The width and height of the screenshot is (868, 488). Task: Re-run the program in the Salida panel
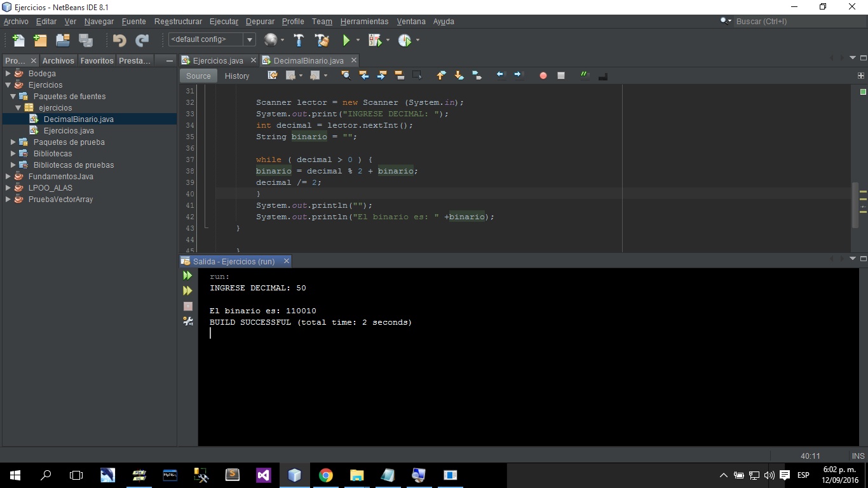point(187,276)
